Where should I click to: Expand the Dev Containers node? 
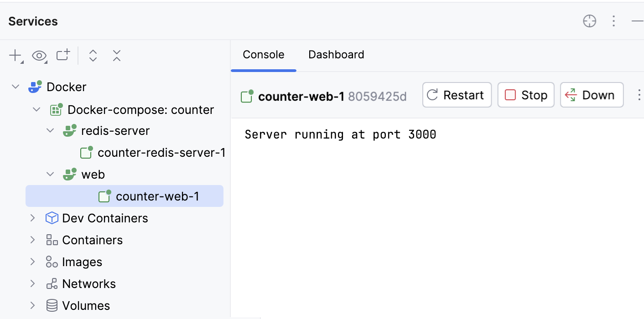point(32,218)
